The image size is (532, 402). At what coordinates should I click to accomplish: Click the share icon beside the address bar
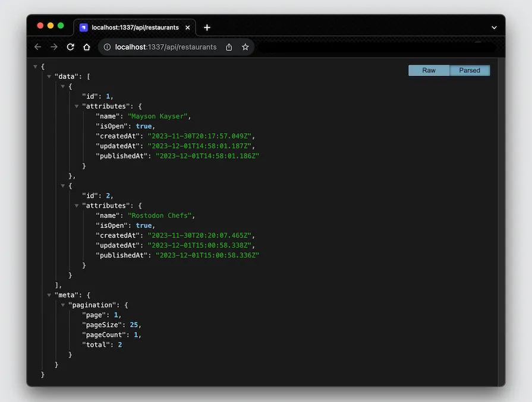point(229,46)
